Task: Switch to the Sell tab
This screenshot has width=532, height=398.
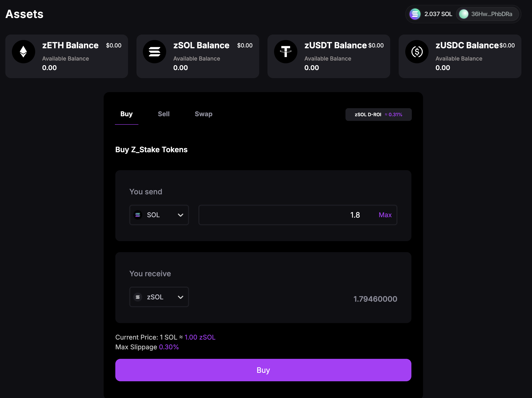Action: coord(164,114)
